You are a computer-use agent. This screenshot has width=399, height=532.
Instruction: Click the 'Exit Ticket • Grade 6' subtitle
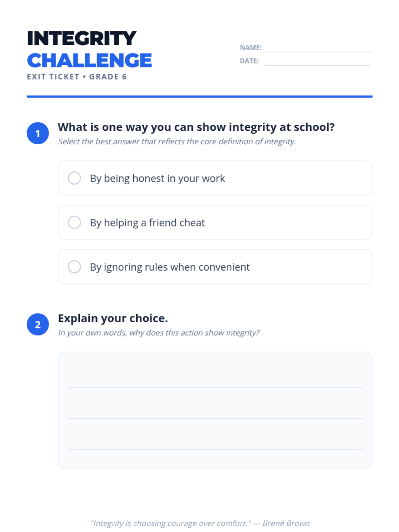click(x=77, y=77)
